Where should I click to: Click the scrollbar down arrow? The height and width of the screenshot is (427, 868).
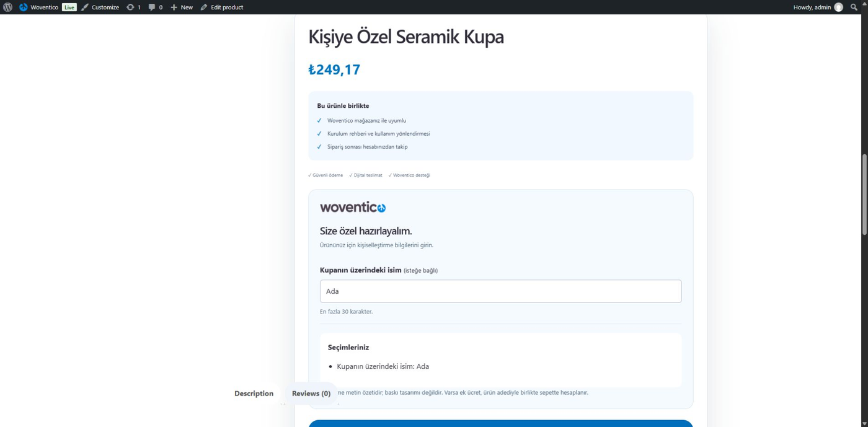(864, 423)
